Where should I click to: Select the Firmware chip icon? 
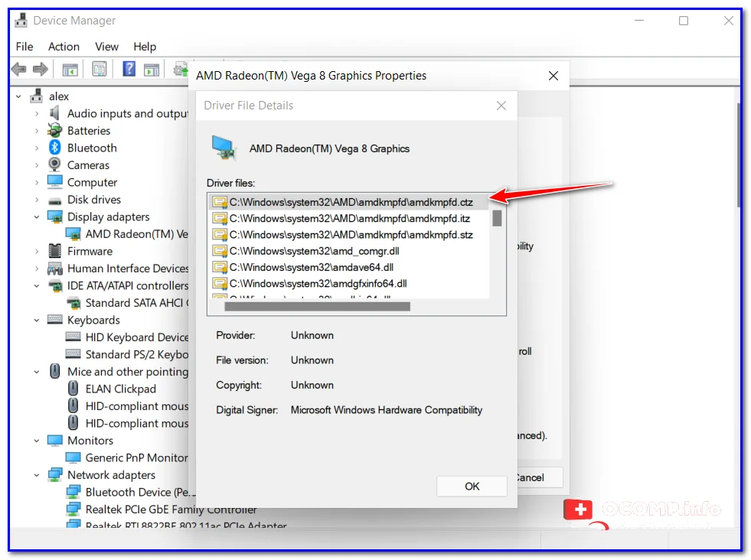[54, 251]
